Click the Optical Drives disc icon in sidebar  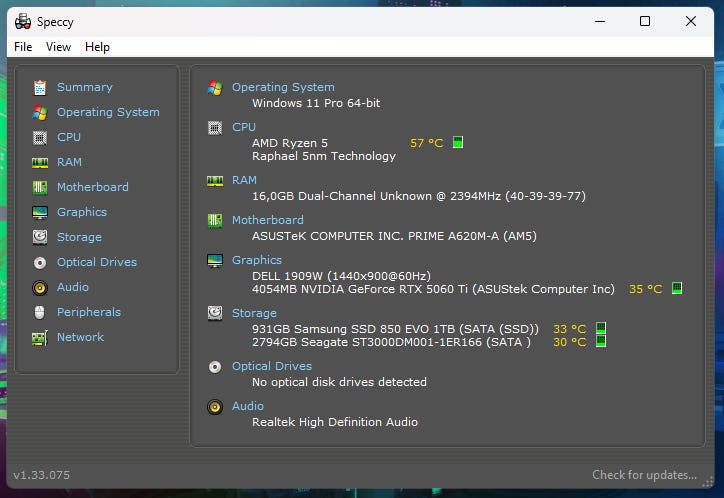40,263
